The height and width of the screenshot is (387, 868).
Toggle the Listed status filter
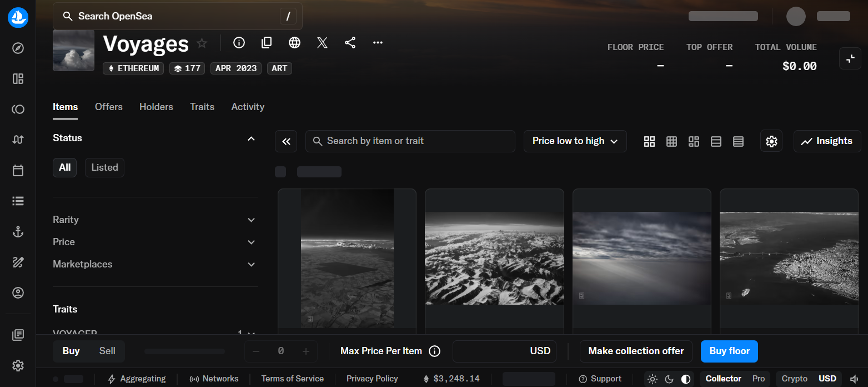click(x=104, y=167)
